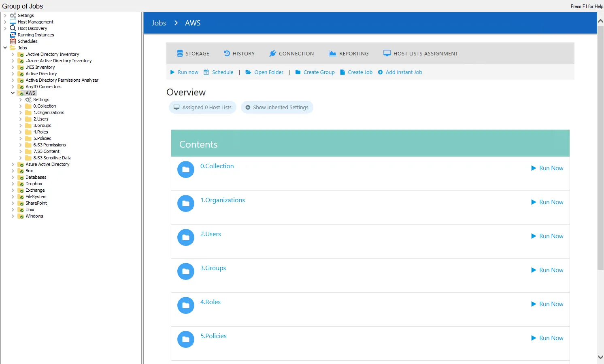Select Unix in tree

click(30, 210)
